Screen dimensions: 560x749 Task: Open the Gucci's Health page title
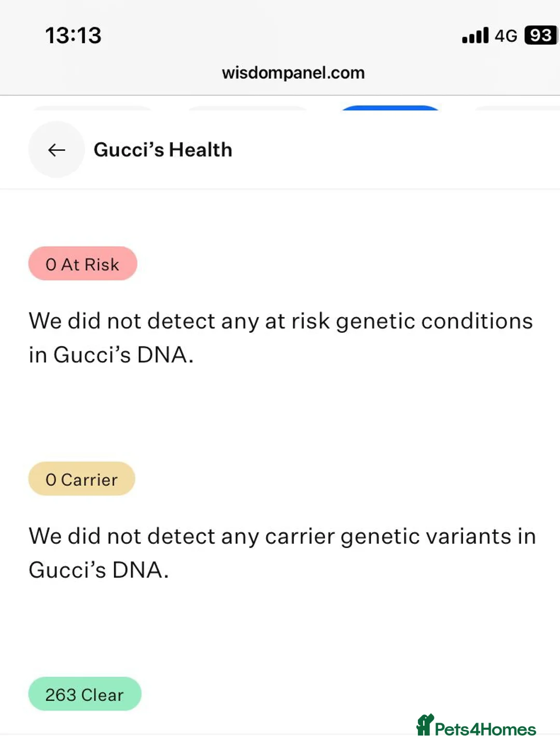coord(163,150)
